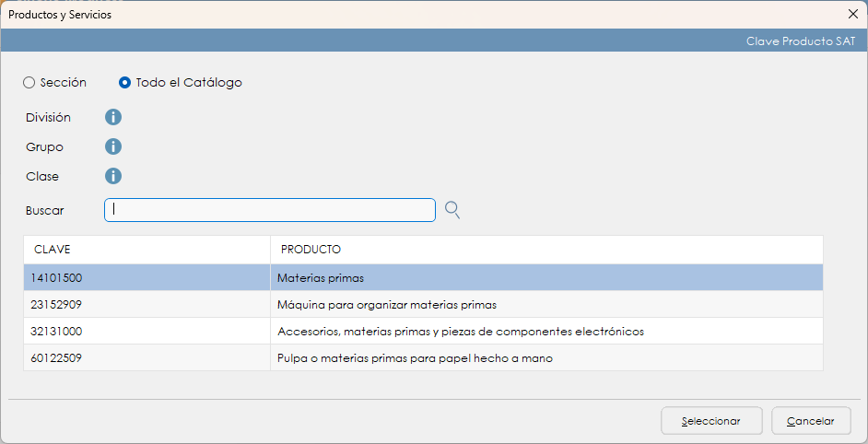Click the info icon next to Grupo
Viewport: 868px width, 444px height.
[113, 146]
